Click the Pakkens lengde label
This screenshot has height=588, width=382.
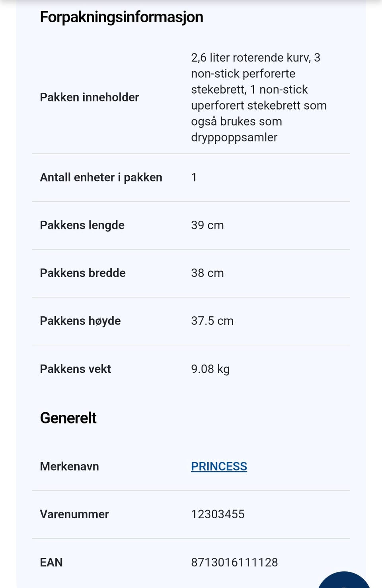click(82, 225)
